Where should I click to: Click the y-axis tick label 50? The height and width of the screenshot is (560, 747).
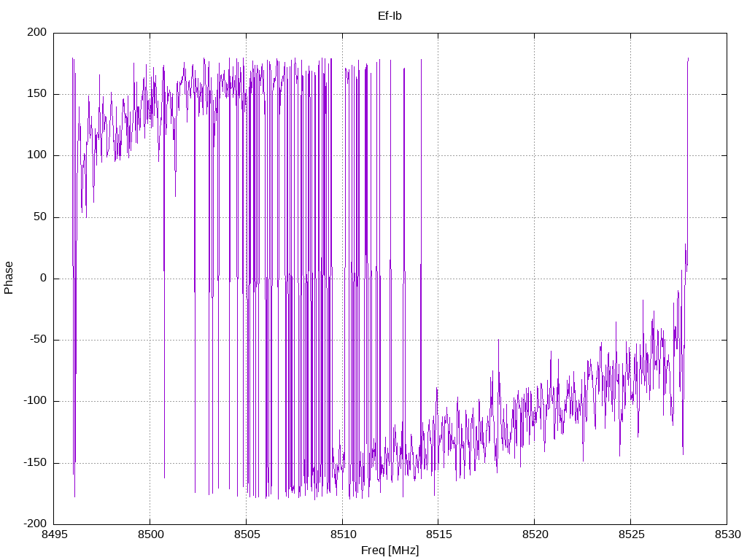tap(41, 217)
